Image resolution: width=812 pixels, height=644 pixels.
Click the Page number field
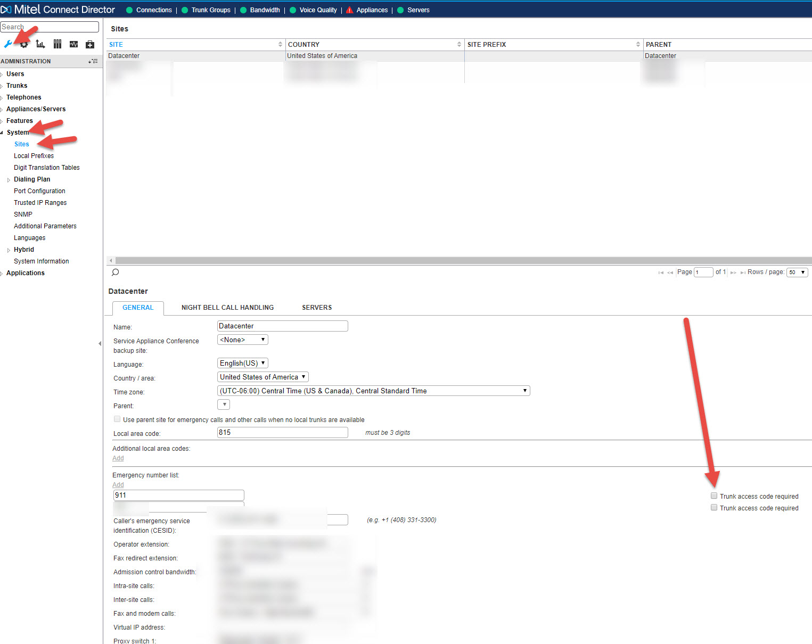tap(703, 272)
